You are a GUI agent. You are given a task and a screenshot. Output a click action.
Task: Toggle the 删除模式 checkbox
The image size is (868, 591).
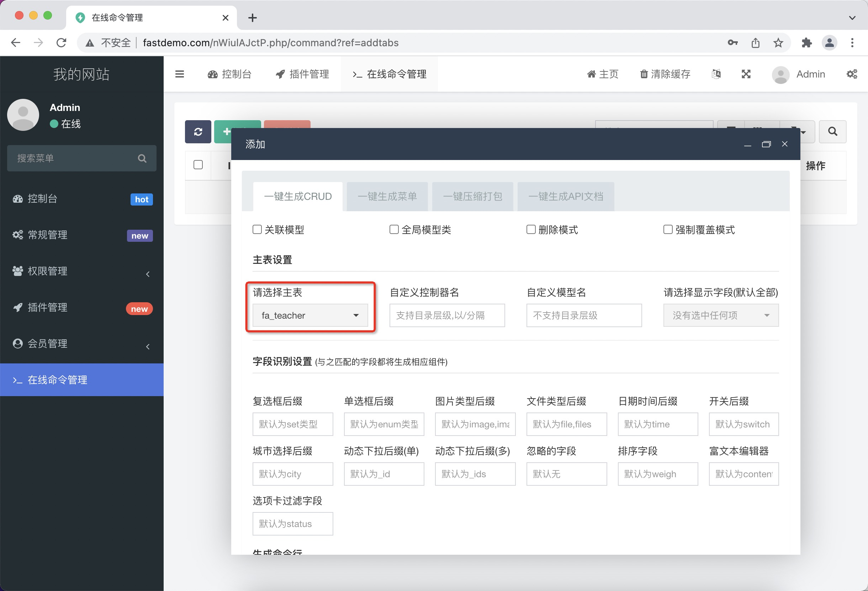click(x=531, y=229)
